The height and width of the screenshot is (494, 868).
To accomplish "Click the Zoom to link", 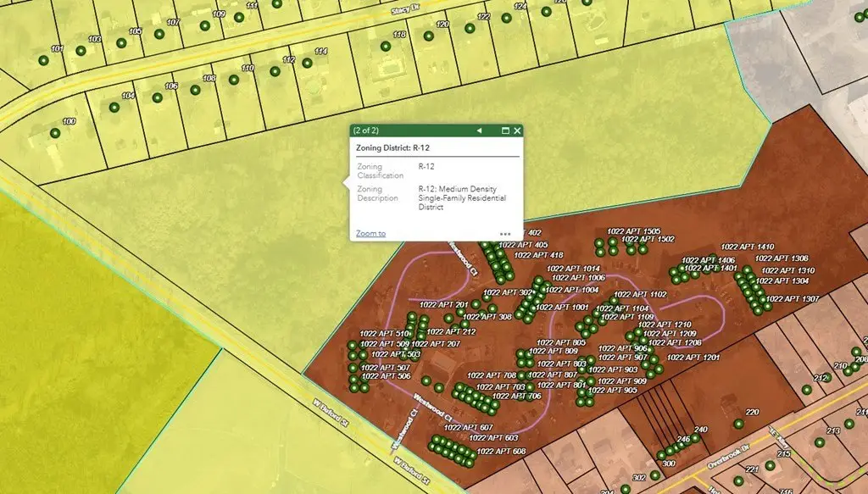I will pos(370,233).
